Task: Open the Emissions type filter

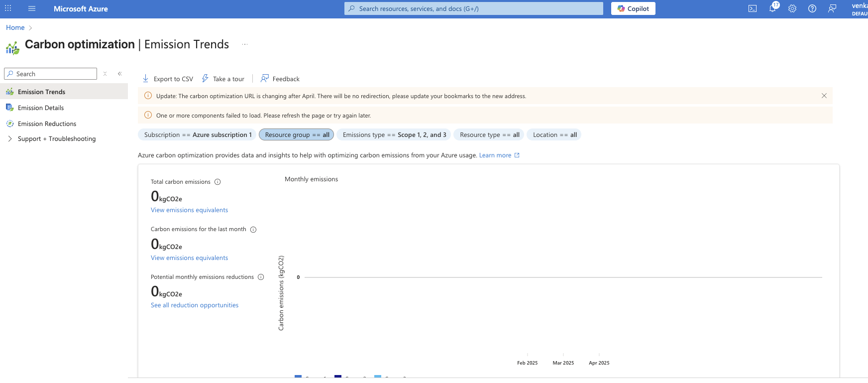Action: 394,135
